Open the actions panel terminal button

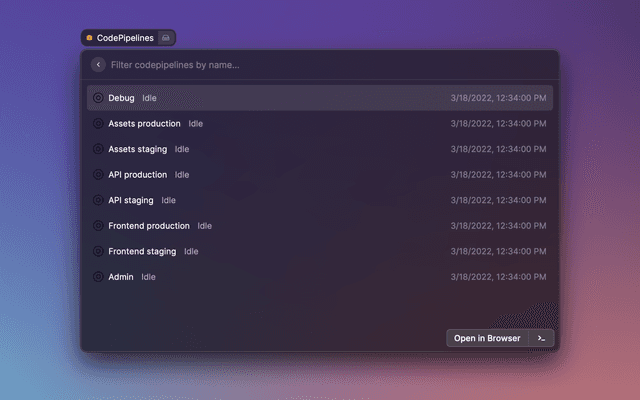541,338
